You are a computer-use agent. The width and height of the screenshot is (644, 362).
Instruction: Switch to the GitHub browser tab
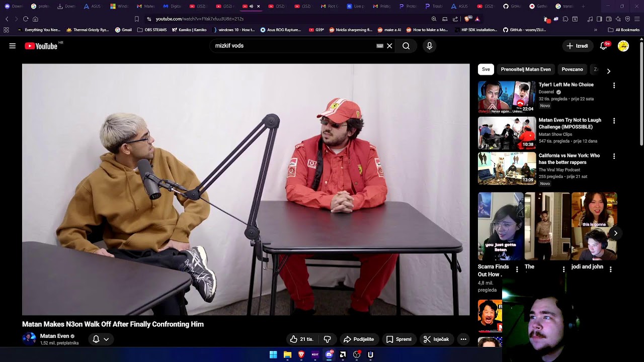coord(512,6)
